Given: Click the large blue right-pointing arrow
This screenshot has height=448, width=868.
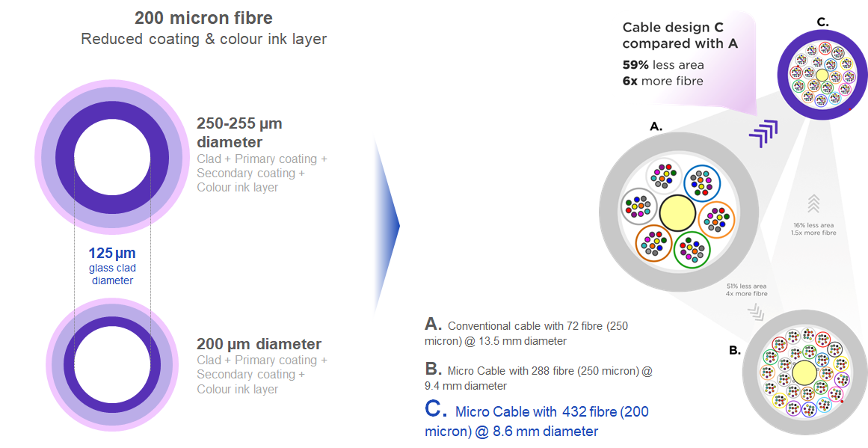Looking at the screenshot, I should tap(387, 225).
